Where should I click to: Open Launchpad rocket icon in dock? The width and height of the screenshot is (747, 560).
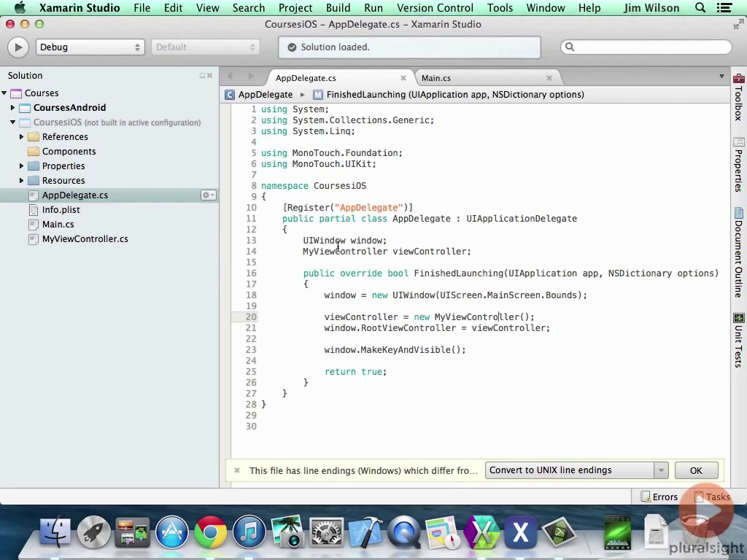click(x=93, y=532)
